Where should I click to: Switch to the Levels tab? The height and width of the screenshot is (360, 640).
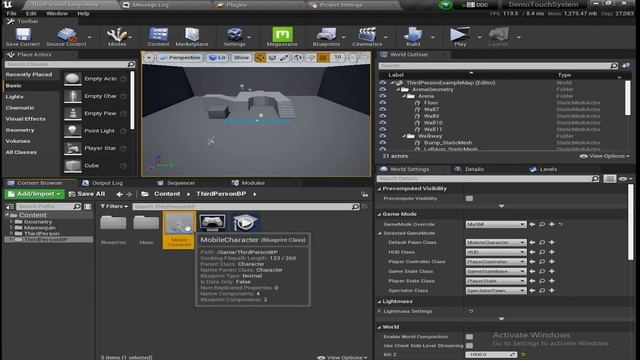click(x=544, y=169)
